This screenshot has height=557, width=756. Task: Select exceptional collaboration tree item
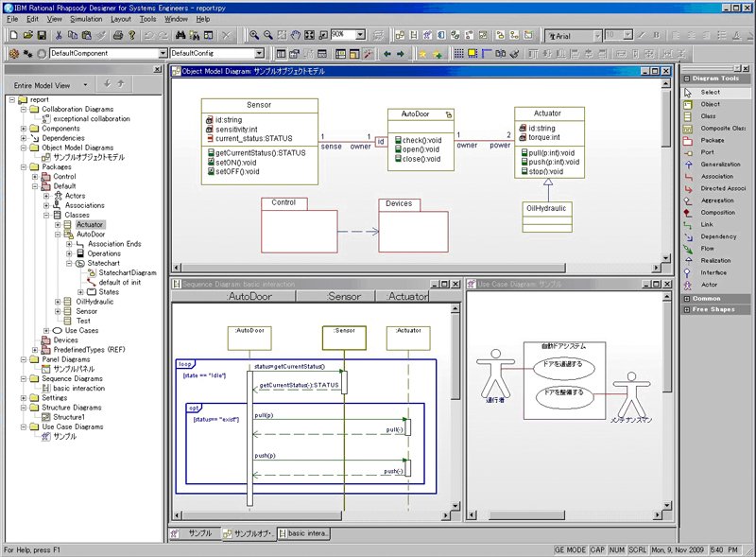pyautogui.click(x=92, y=119)
